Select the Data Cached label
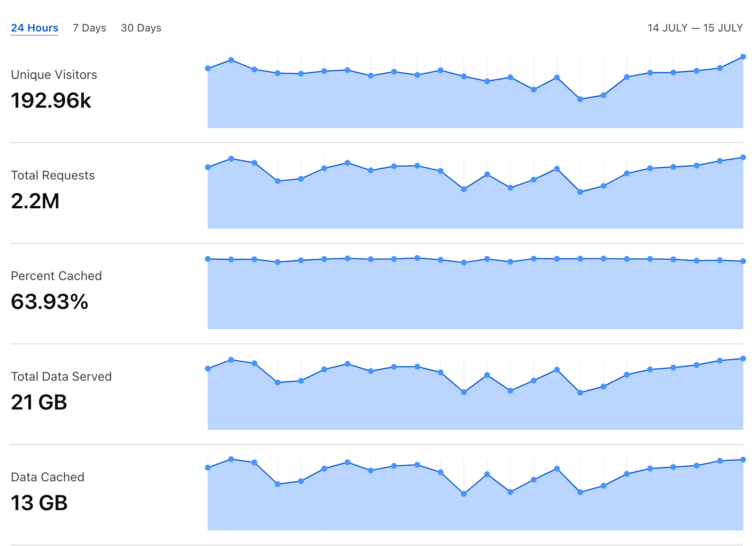 (x=47, y=477)
